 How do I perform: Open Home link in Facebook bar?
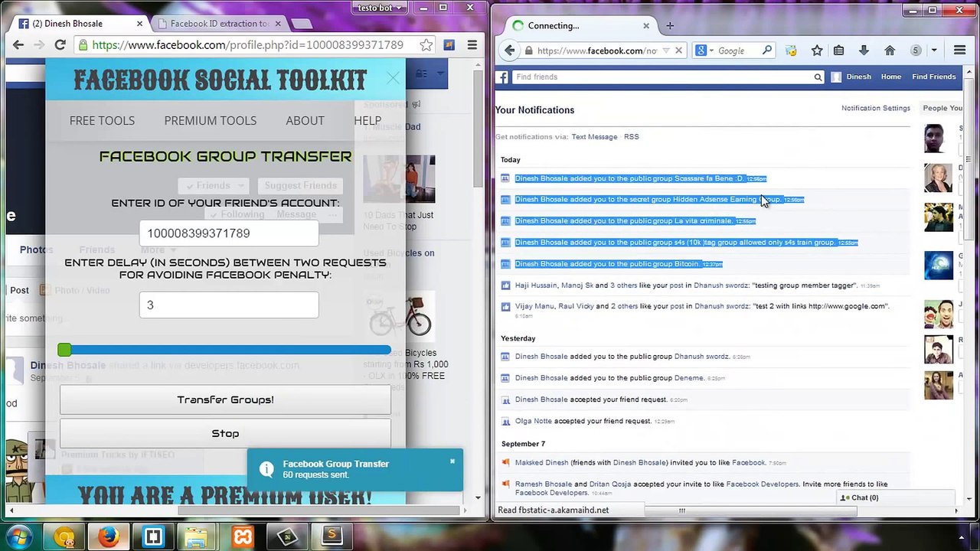coord(890,77)
